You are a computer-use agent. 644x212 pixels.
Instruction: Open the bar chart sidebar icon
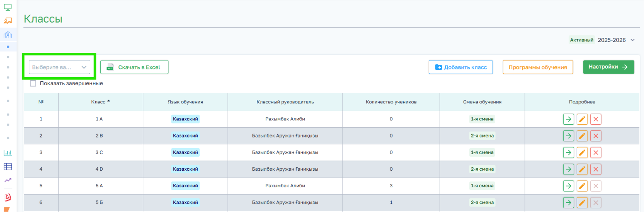[x=8, y=153]
